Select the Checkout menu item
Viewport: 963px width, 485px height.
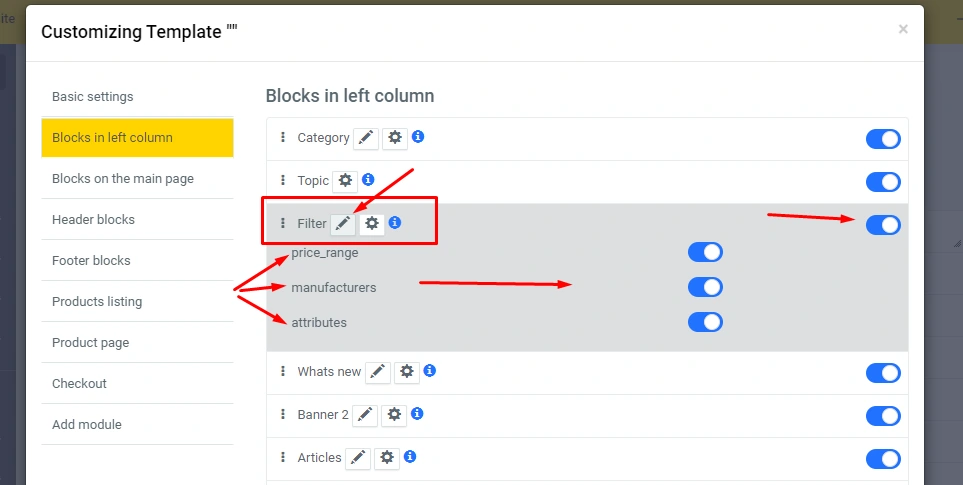click(x=79, y=384)
